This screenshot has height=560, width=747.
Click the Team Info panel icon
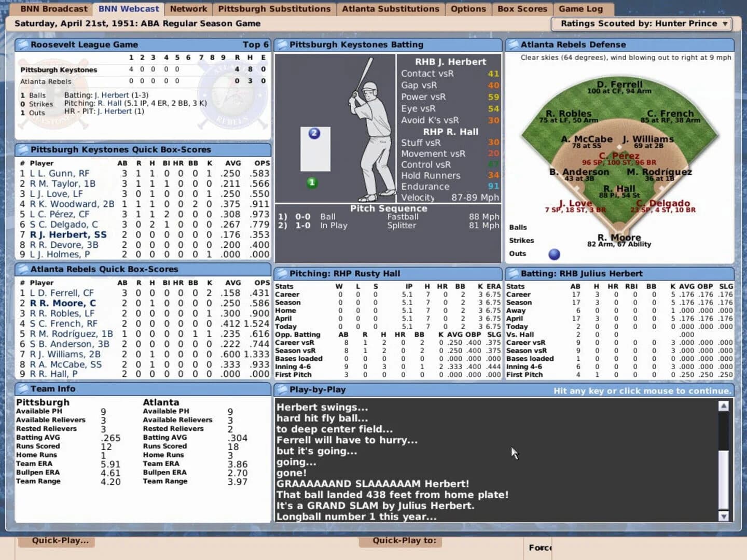pos(23,388)
